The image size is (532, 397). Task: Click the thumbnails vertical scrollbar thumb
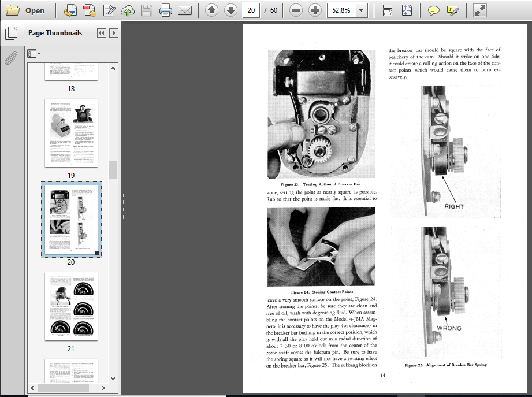coord(113,170)
